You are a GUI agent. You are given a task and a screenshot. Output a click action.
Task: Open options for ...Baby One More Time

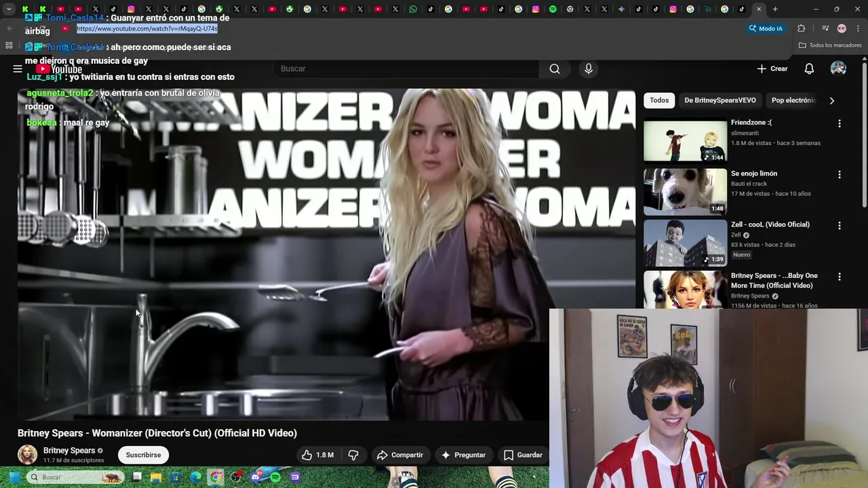click(x=840, y=277)
